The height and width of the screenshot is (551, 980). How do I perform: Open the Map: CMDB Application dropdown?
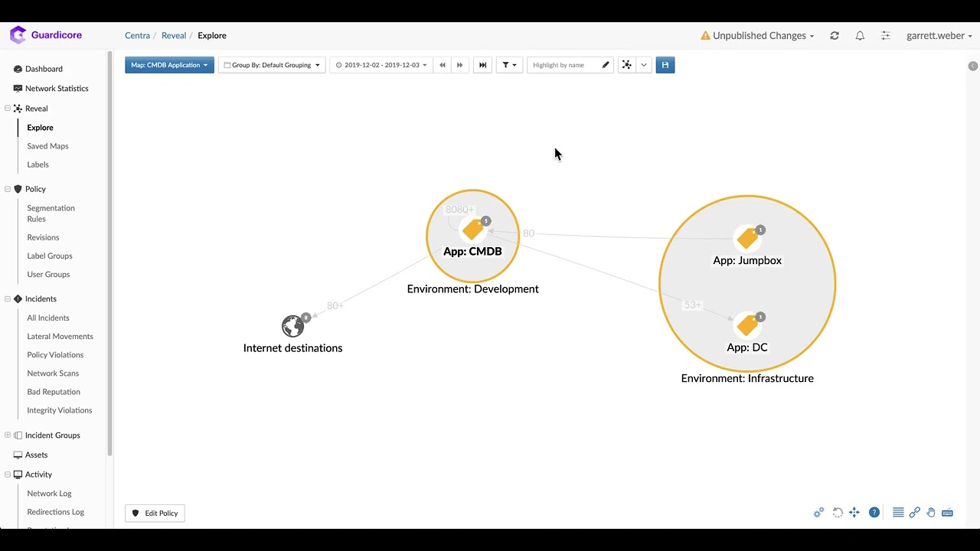point(169,65)
